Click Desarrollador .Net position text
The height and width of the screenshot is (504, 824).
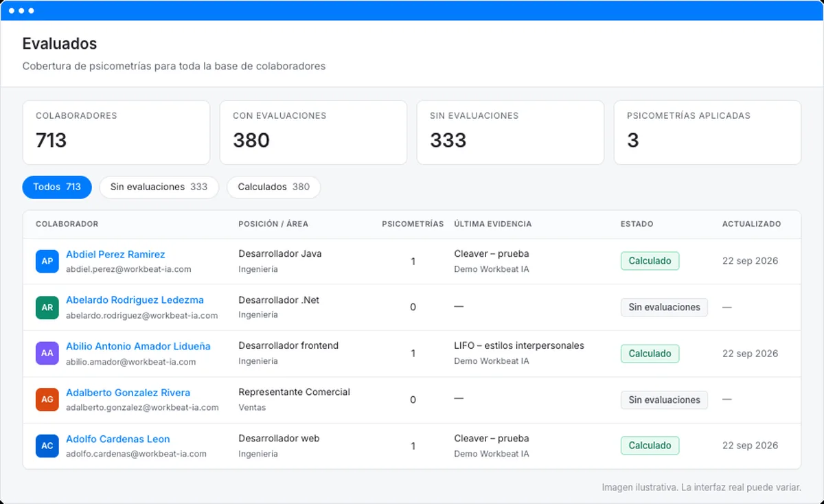pos(279,300)
